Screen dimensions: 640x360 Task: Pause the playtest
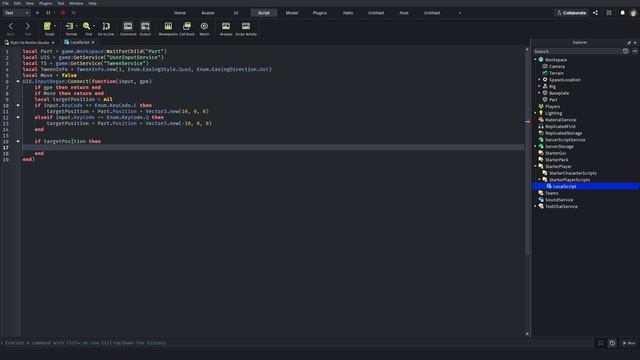[48, 13]
